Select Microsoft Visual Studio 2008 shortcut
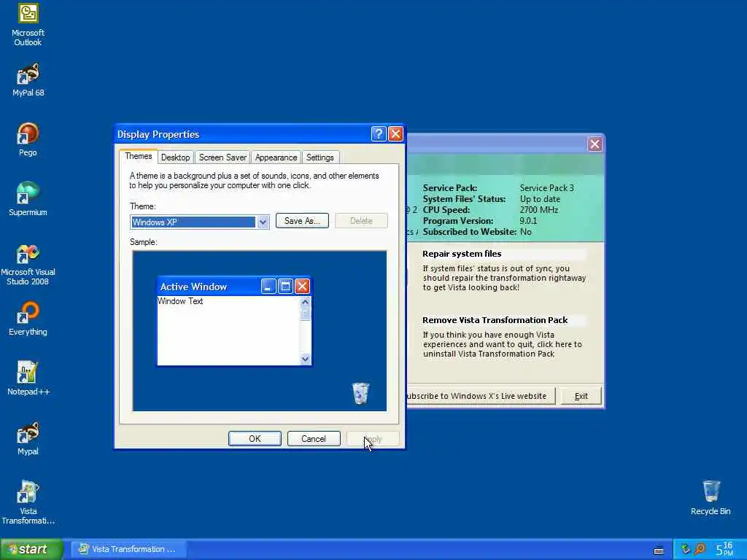 pyautogui.click(x=28, y=265)
